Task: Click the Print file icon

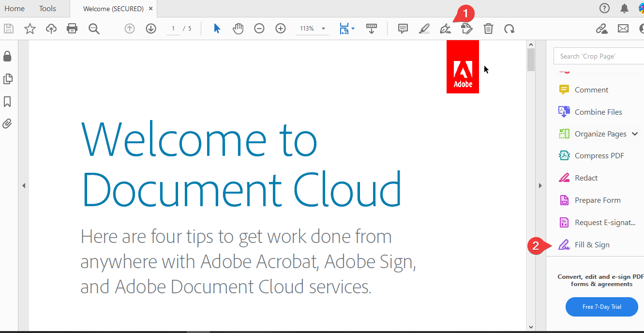Action: tap(72, 29)
